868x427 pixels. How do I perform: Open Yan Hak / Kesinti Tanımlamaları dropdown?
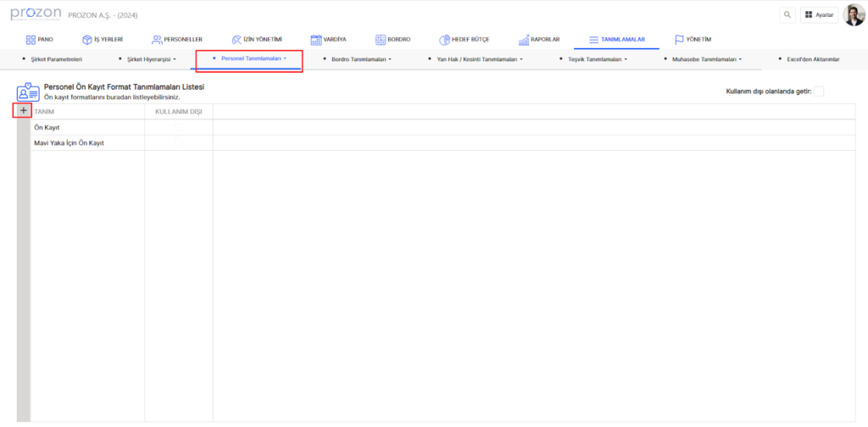pos(479,59)
